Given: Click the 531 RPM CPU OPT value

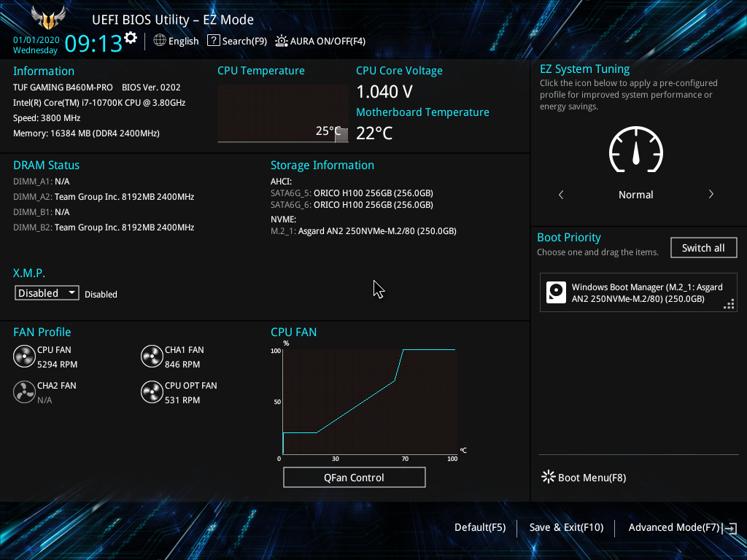Looking at the screenshot, I should tap(182, 400).
